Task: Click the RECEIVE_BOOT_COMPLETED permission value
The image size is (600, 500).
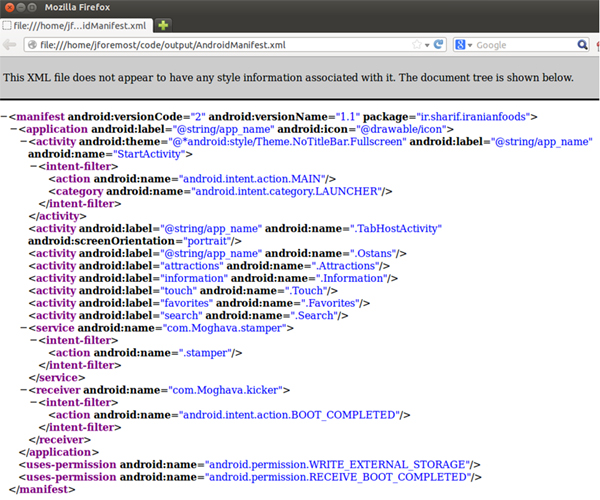Action: 338,477
